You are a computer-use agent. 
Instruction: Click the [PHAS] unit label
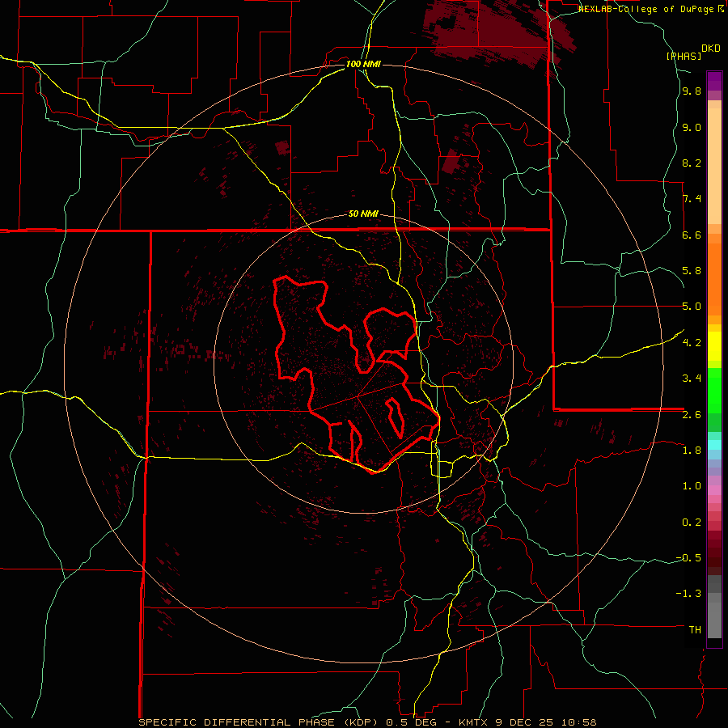click(684, 57)
